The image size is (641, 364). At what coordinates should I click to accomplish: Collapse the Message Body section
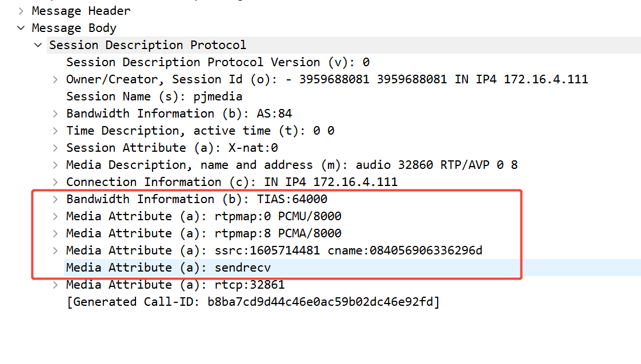[21, 28]
